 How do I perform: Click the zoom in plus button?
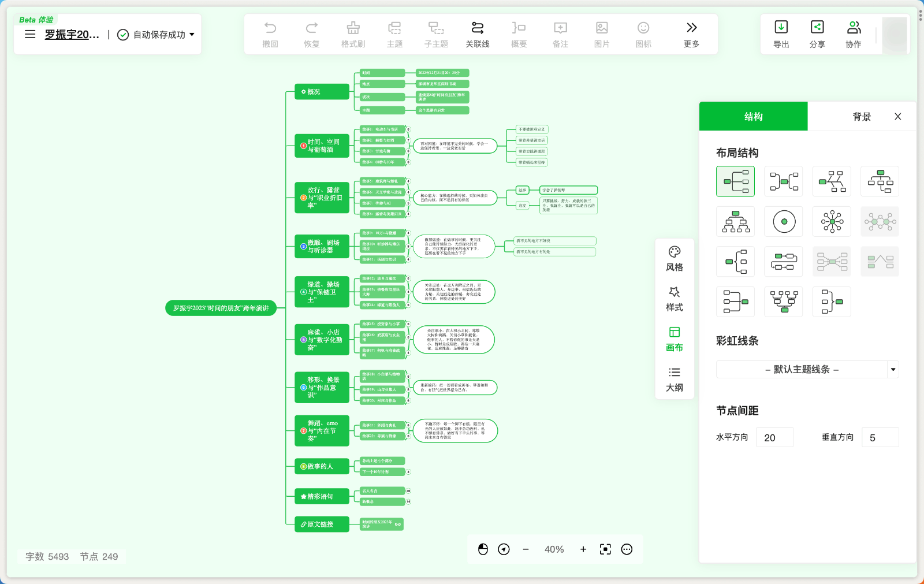pyautogui.click(x=583, y=549)
